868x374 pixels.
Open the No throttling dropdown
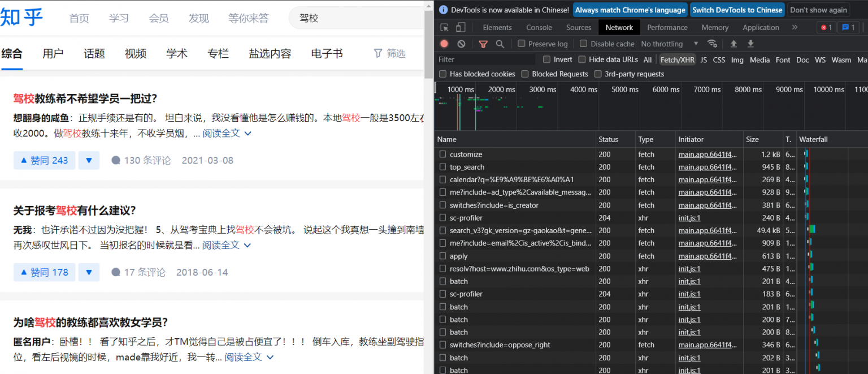(670, 44)
